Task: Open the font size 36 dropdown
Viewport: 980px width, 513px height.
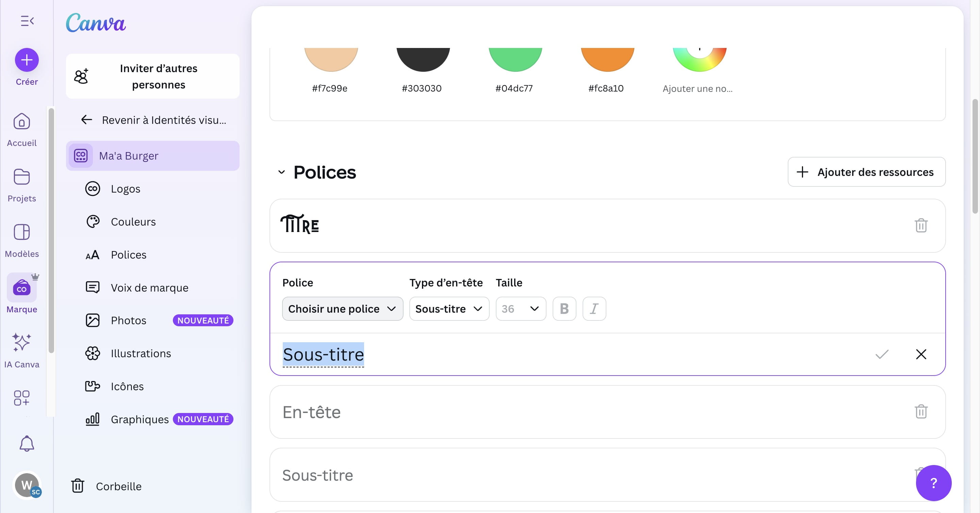Action: 520,309
